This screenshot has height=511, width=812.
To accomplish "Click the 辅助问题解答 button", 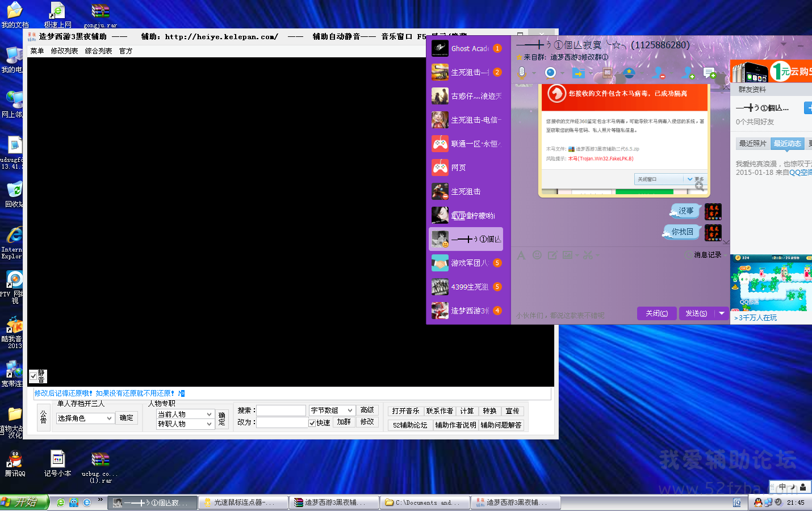I will [x=501, y=425].
